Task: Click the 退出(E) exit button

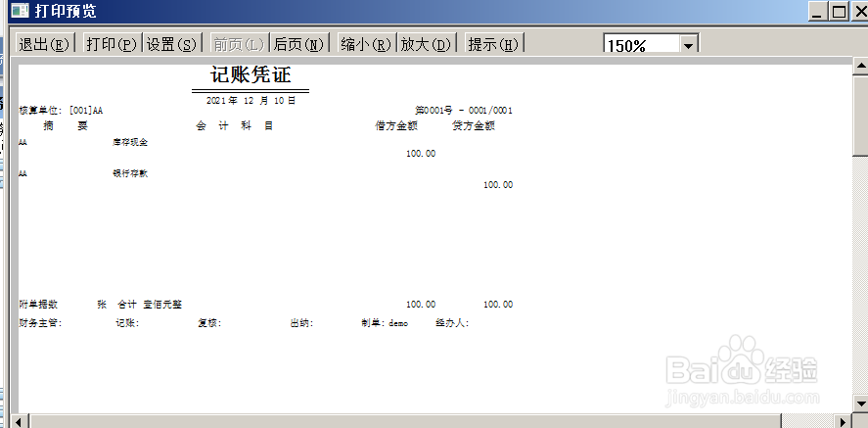Action: point(45,44)
